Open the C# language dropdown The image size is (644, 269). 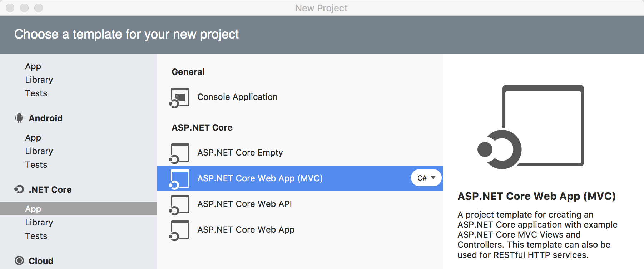point(426,178)
